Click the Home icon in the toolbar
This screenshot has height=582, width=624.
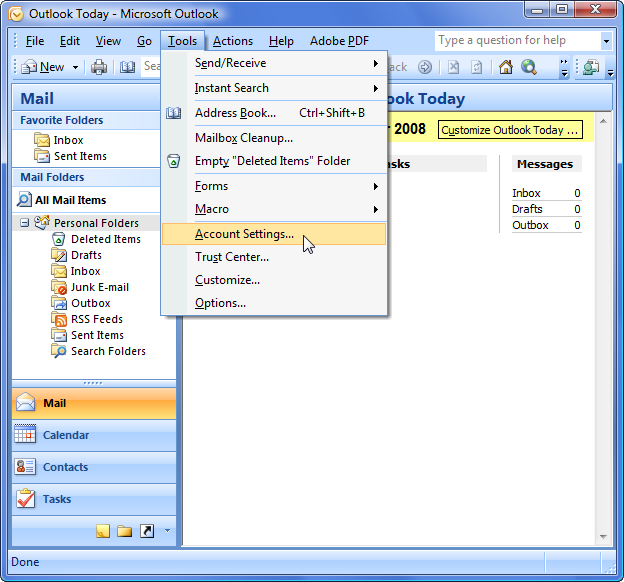coord(506,67)
